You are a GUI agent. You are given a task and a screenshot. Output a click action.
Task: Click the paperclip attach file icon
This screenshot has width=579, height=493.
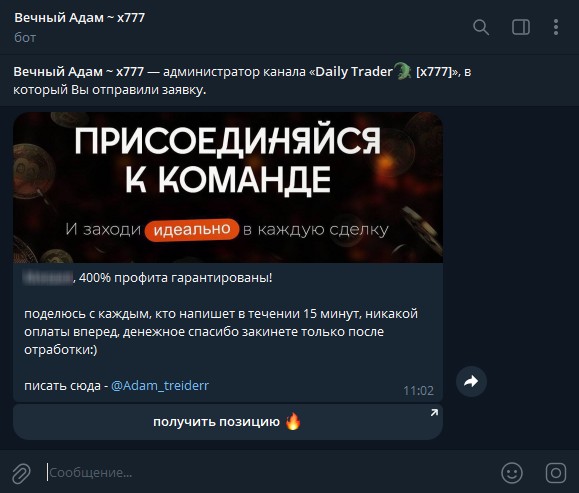pos(21,473)
